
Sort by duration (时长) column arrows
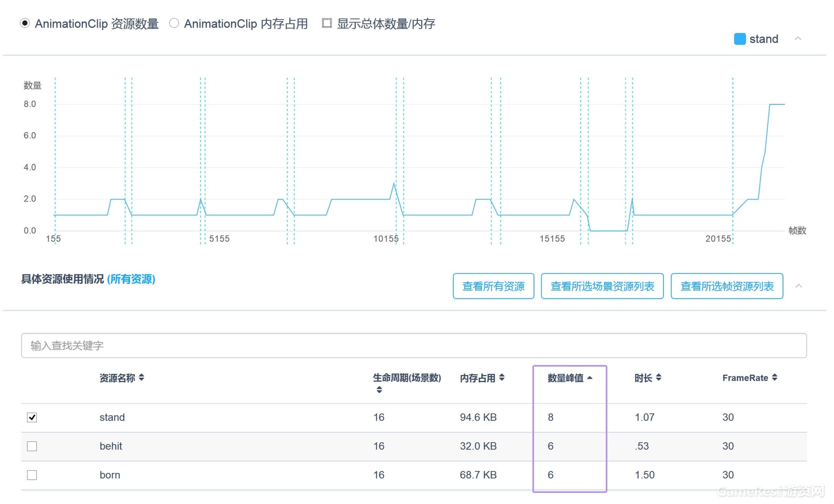(658, 378)
